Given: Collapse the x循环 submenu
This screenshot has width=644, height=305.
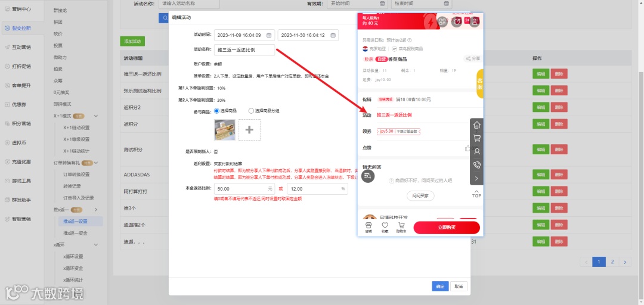Looking at the screenshot, I should [96, 245].
